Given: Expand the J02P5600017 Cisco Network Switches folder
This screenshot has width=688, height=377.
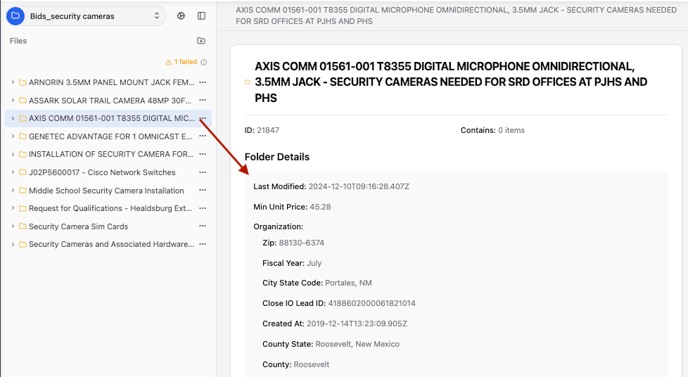Looking at the screenshot, I should (x=12, y=172).
